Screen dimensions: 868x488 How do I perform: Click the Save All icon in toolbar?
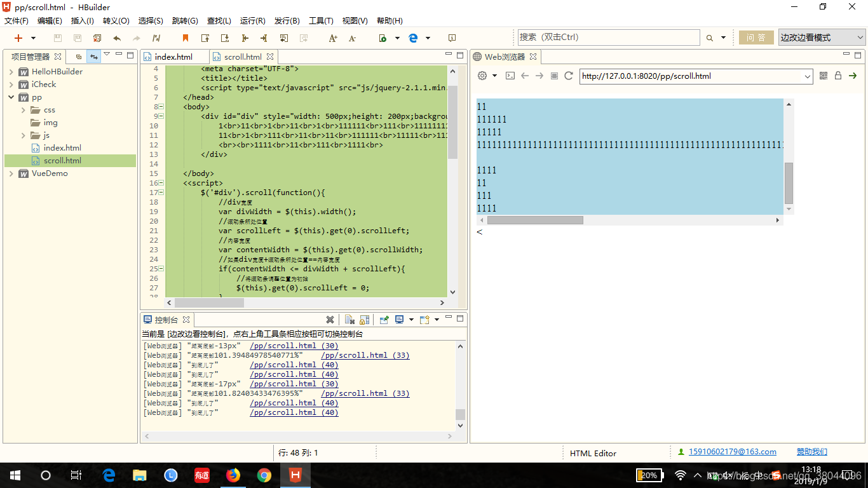click(78, 38)
